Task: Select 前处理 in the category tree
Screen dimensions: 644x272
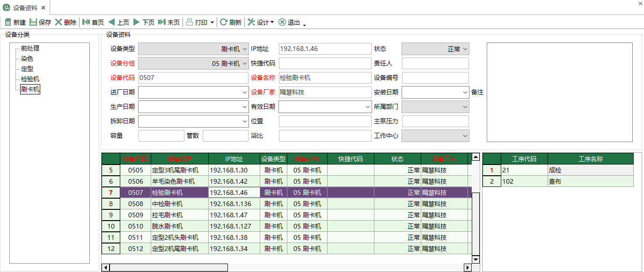Action: pyautogui.click(x=30, y=48)
